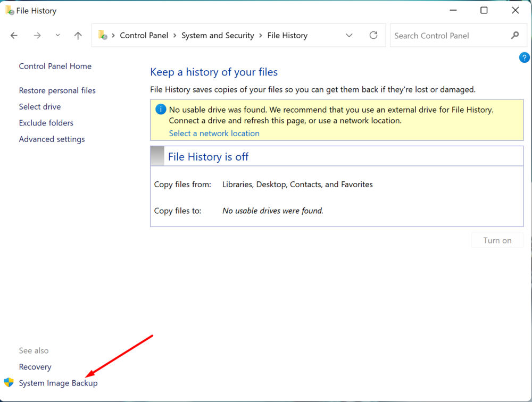This screenshot has height=402, width=532.
Task: Open Select a network location link
Action: tap(214, 133)
